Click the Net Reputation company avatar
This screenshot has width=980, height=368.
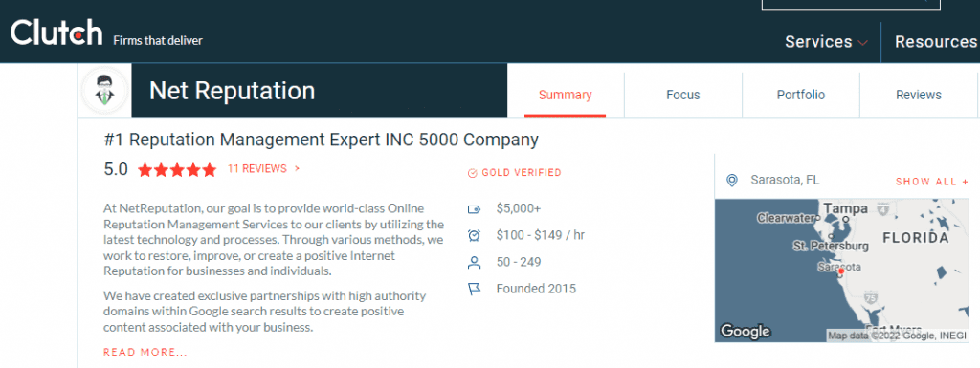coord(105,91)
